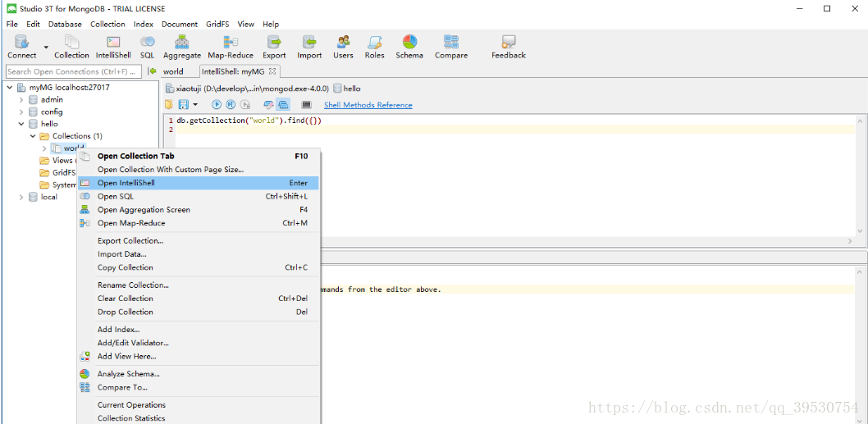This screenshot has height=424, width=868.
Task: Open the Collection menu in menu bar
Action: 108,25
